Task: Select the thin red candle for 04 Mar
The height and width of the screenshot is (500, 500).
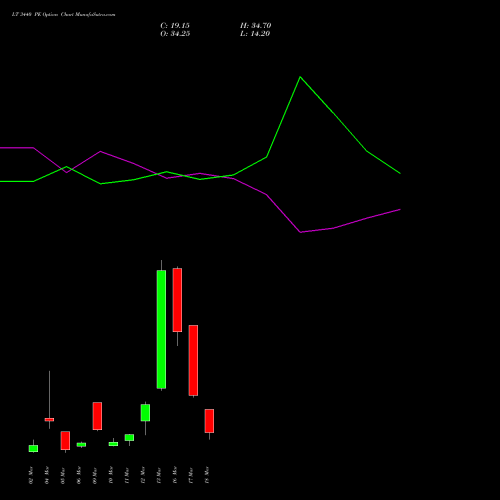Action: point(49,420)
